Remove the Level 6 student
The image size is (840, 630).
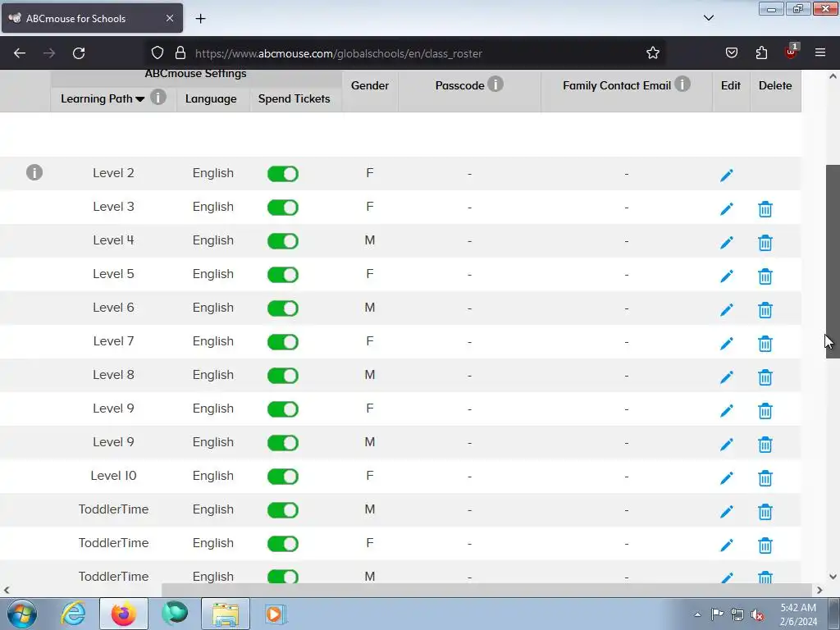(x=765, y=309)
